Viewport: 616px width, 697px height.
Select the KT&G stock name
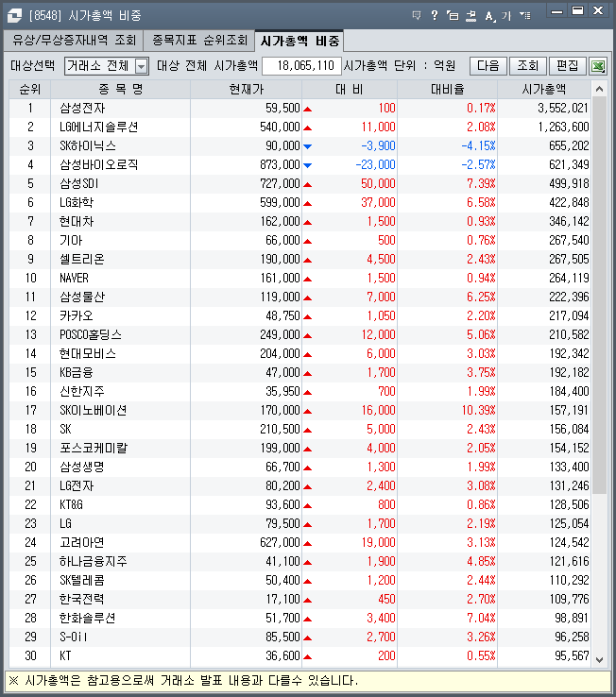(71, 505)
